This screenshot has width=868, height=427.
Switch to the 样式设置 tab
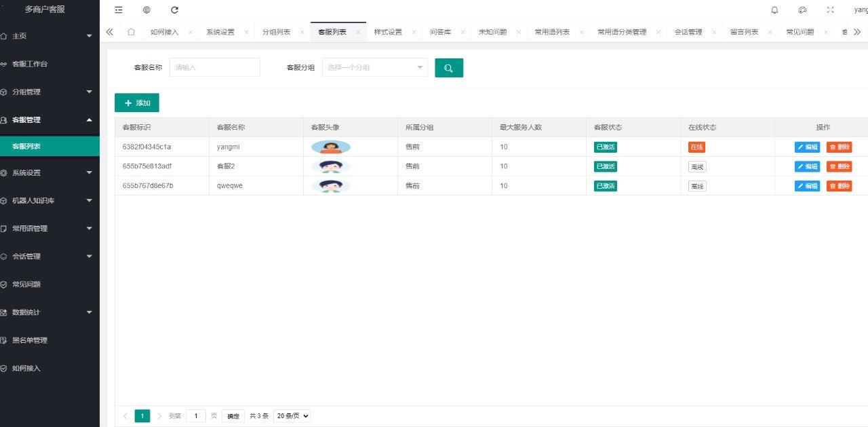388,32
